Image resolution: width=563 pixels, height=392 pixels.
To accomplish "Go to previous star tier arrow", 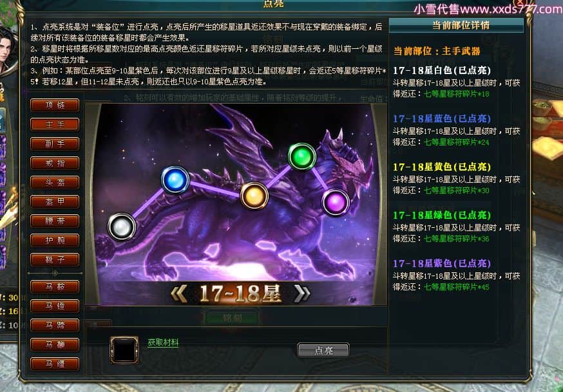I will click(179, 294).
